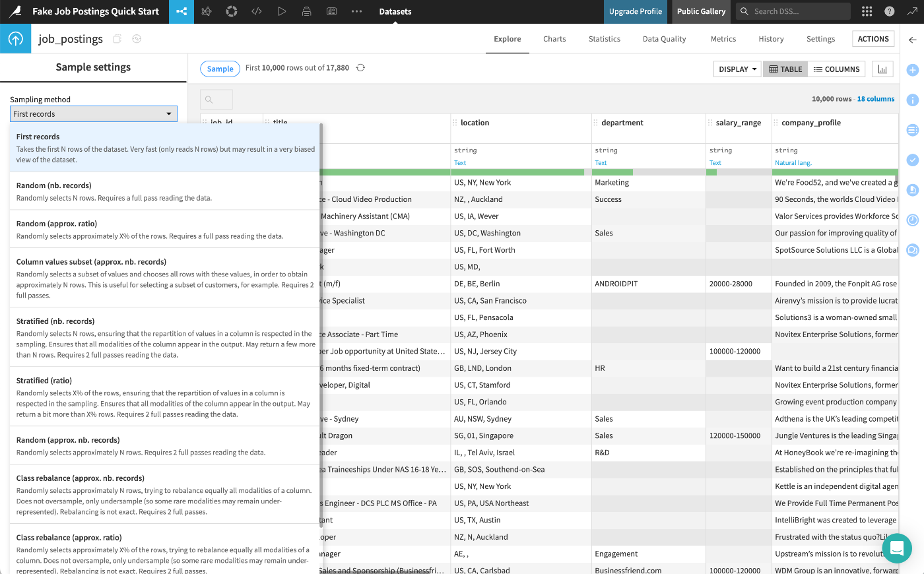
Task: Click the run/play triangle icon in top bar
Action: click(282, 11)
